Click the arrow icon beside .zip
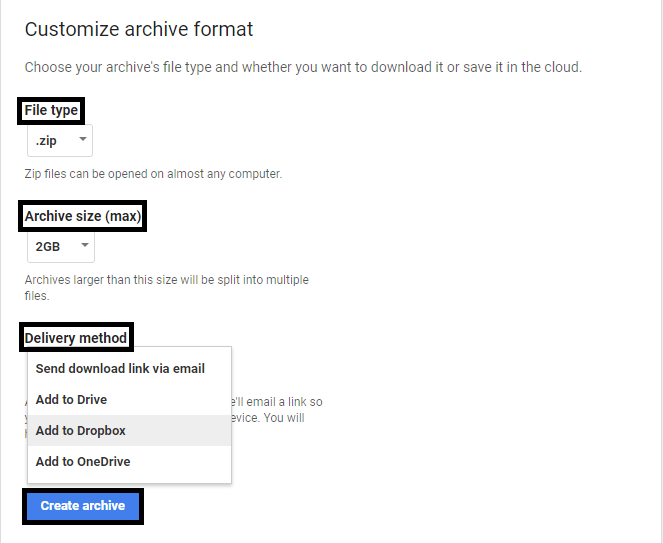663x543 pixels. [82, 141]
